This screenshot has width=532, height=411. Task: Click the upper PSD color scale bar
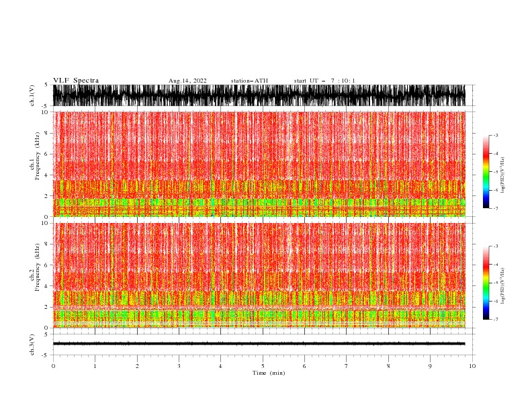click(x=486, y=172)
